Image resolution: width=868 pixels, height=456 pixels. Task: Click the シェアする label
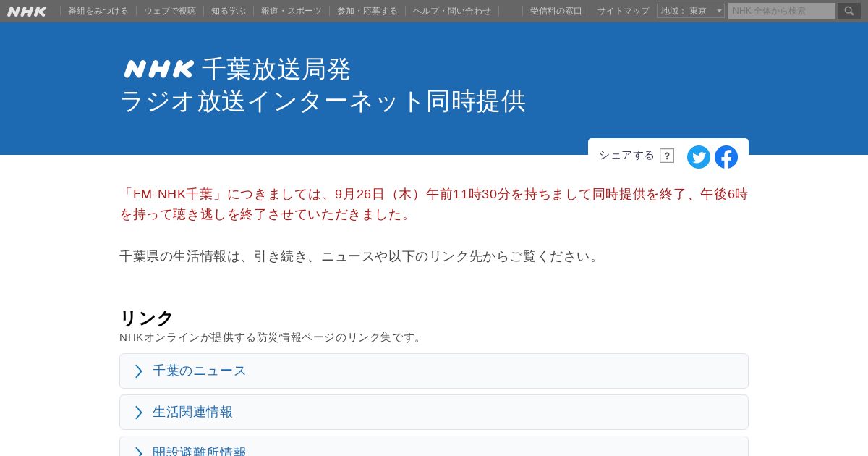click(x=626, y=155)
